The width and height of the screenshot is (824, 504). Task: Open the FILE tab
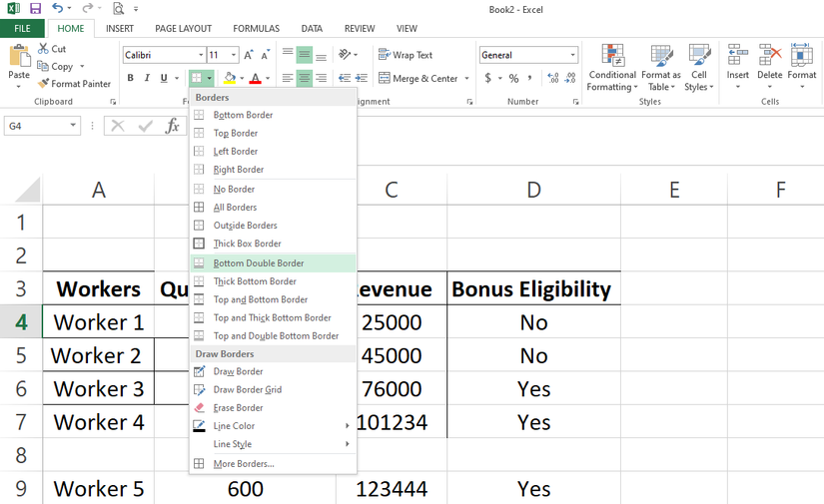[22, 28]
